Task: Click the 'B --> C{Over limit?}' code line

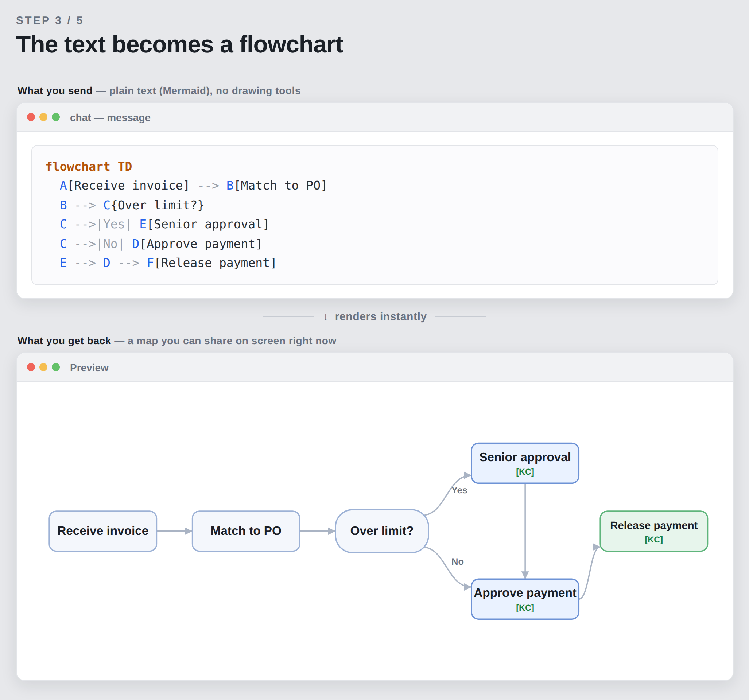Action: click(132, 205)
